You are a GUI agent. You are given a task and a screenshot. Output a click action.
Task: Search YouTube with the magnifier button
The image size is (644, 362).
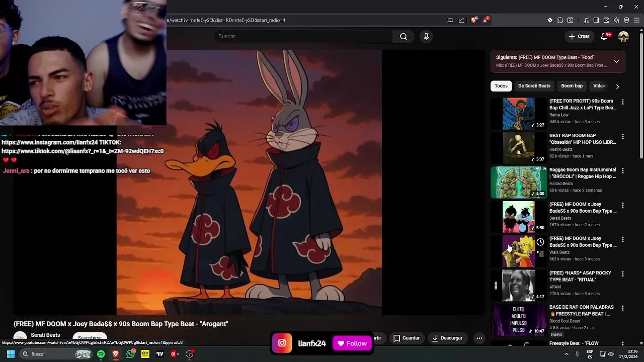click(404, 36)
